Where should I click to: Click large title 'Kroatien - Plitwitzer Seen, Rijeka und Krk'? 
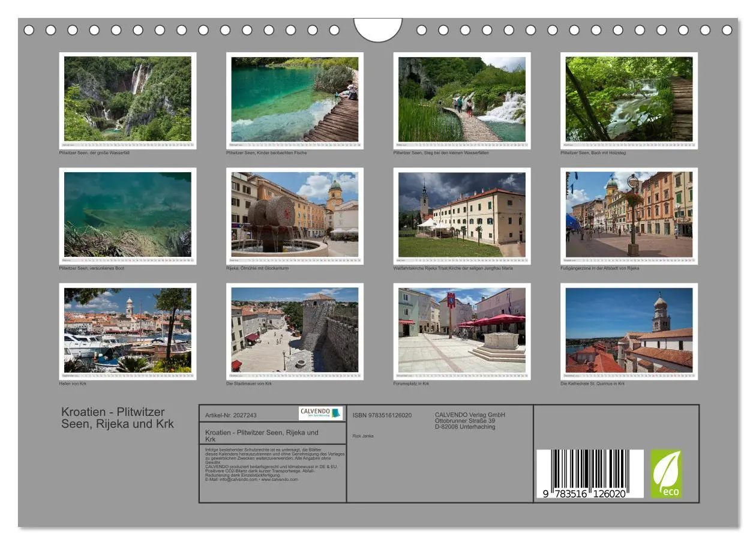(x=118, y=418)
